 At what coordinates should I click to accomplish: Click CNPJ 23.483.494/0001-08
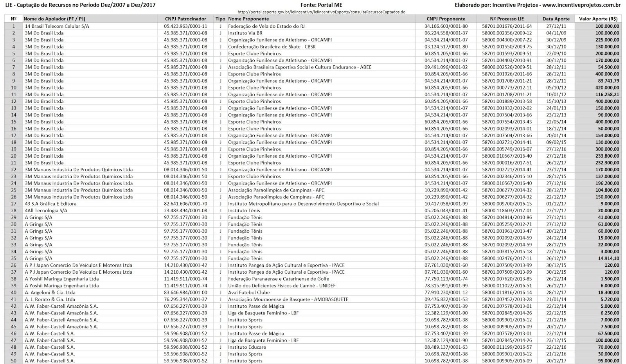185,210
